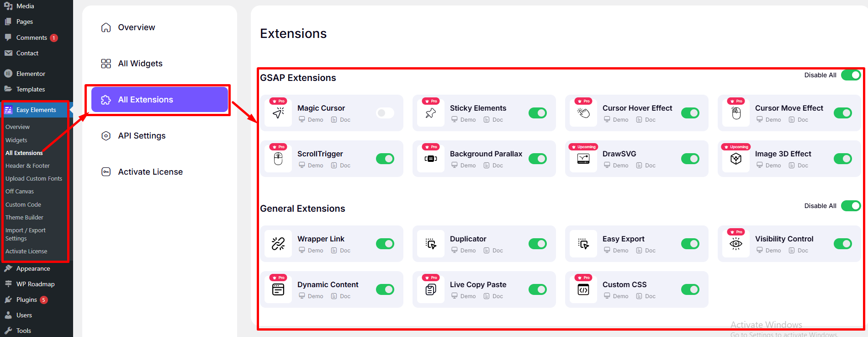Click the Wrapper Link chain icon
868x337 pixels.
coord(278,244)
